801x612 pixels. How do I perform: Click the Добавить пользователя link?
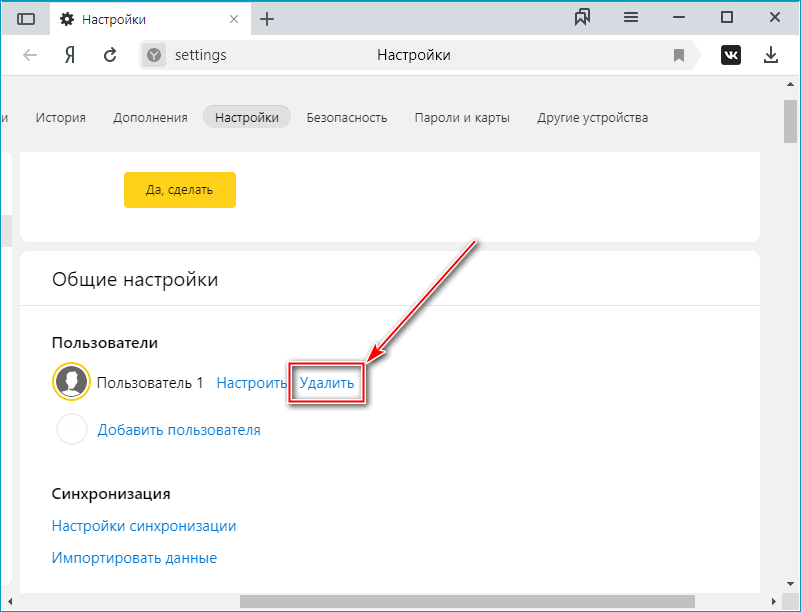(x=179, y=430)
